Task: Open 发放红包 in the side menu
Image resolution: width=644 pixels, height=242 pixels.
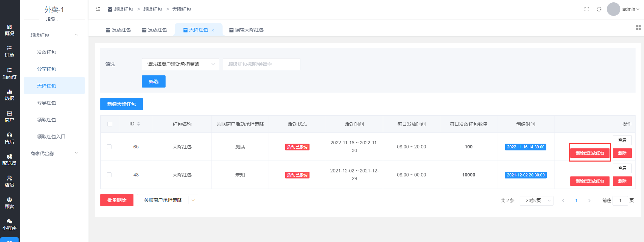Action: pyautogui.click(x=47, y=52)
